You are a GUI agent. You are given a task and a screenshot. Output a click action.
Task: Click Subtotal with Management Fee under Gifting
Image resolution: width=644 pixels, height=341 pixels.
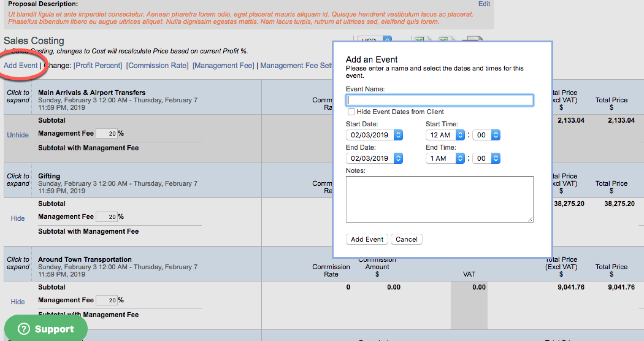[88, 231]
